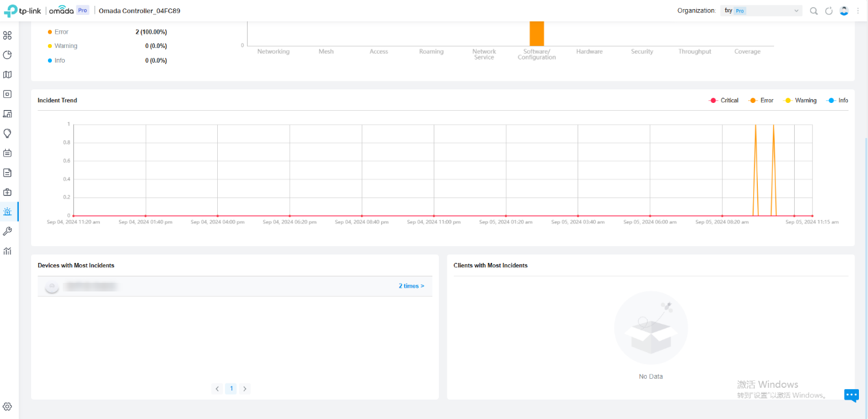Open the analytics bar chart icon
The width and height of the screenshot is (868, 419).
8,251
